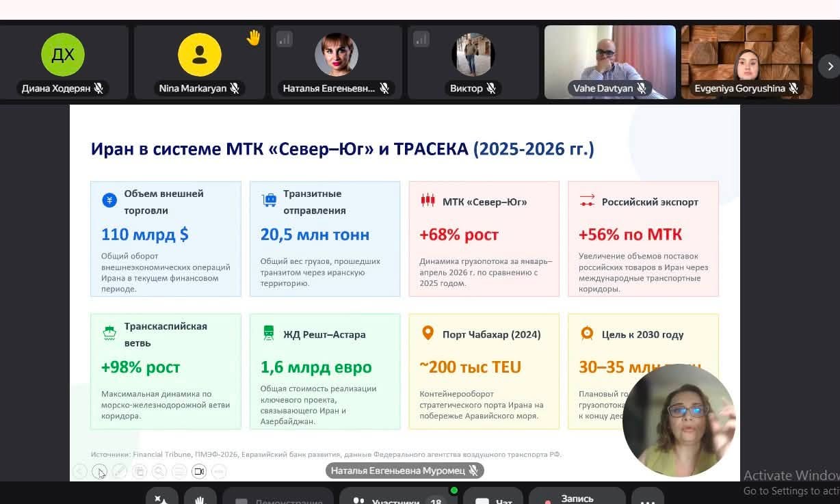Select Evgeniya Goryushina video thumbnail
The width and height of the screenshot is (840, 504).
pyautogui.click(x=747, y=62)
